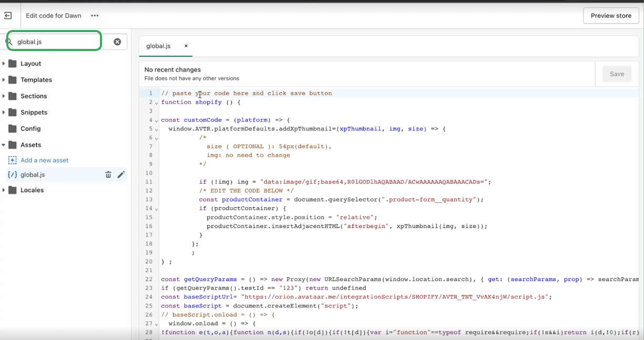Click the "img: no need to change" comment
This screenshot has height=340, width=644.
(x=248, y=155)
